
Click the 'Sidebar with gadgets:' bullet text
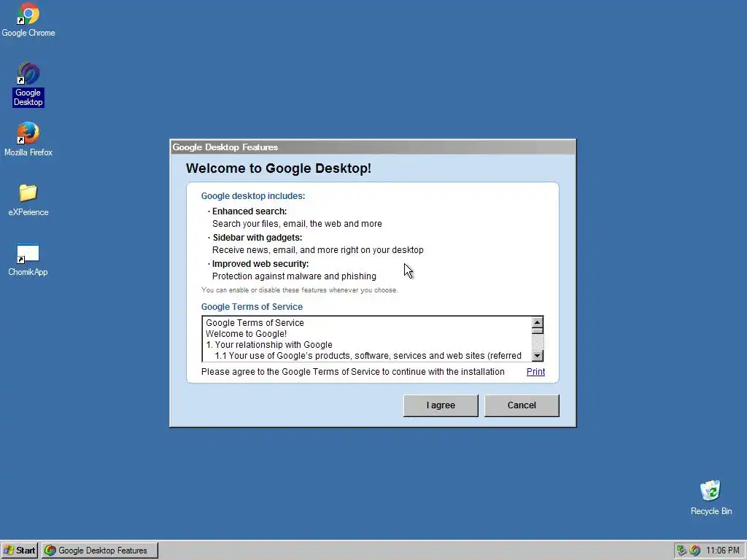pos(258,237)
